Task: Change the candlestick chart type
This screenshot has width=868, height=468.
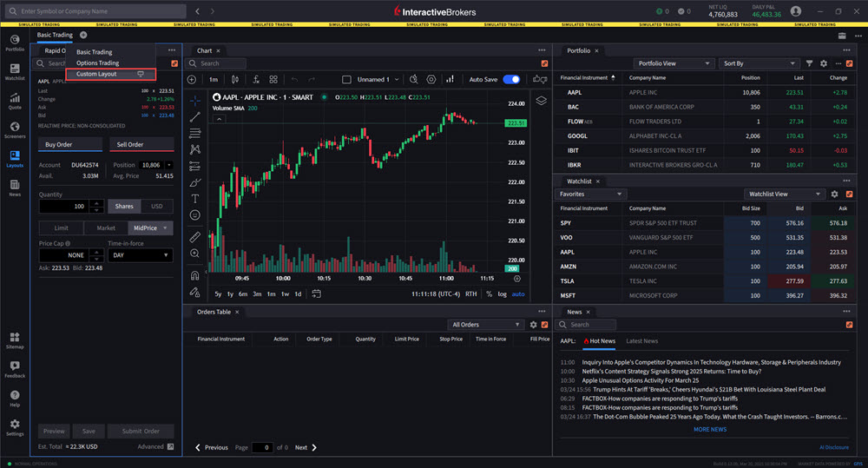Action: 234,79
